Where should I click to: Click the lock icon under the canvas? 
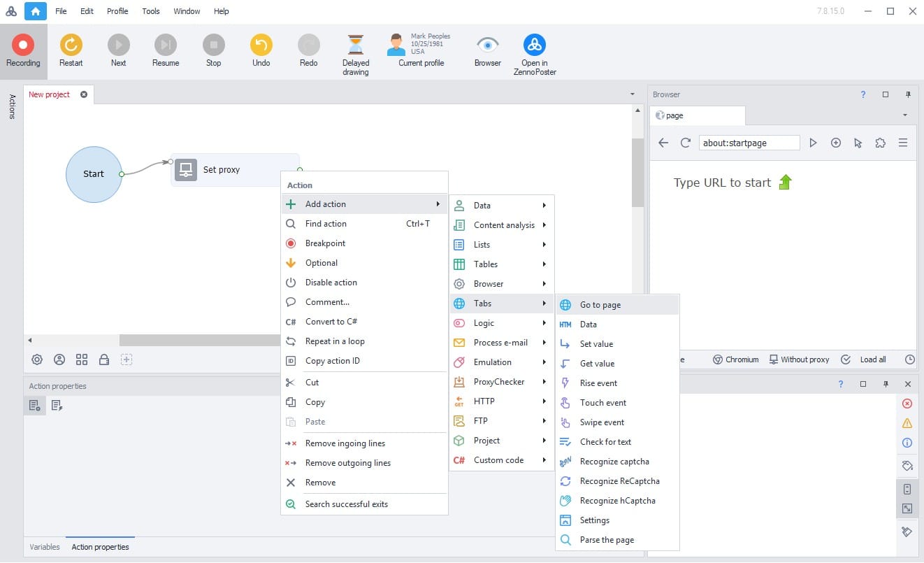tap(104, 359)
